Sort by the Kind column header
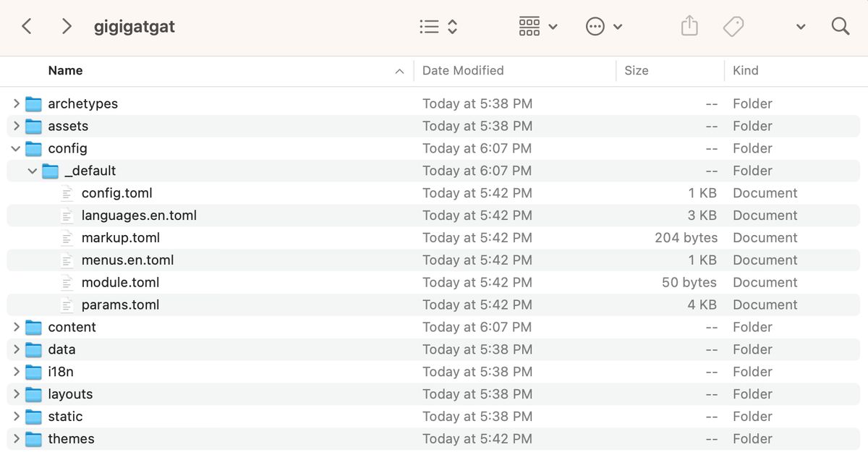 click(746, 71)
